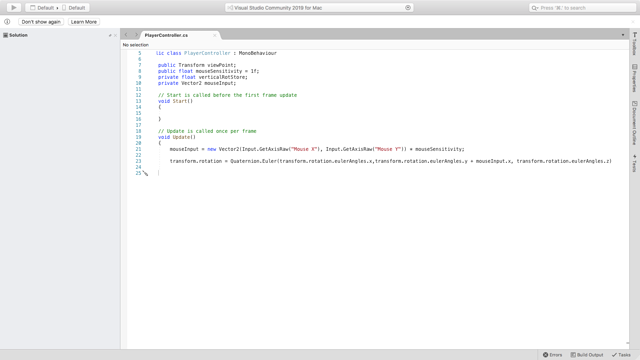Click line number 21 in the gutter
The height and width of the screenshot is (360, 640).
pos(138,149)
